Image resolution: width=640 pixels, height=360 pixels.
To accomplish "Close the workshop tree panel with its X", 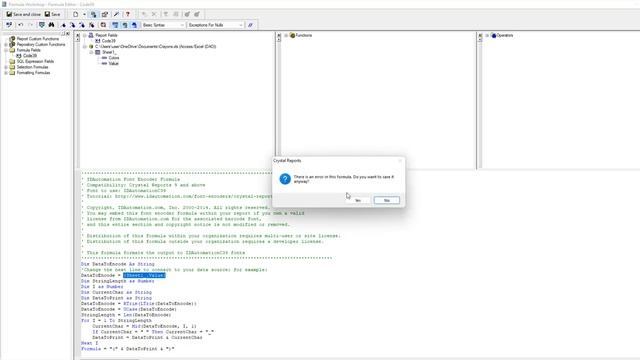I will [x=68, y=34].
